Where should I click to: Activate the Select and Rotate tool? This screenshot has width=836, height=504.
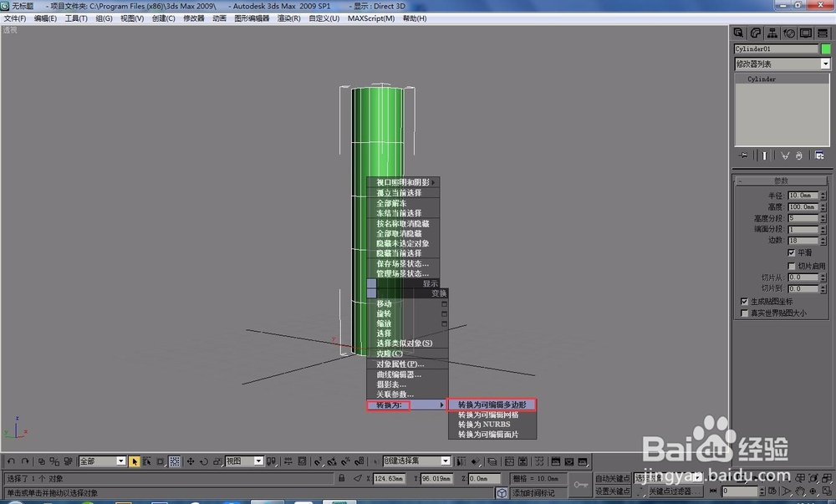pyautogui.click(x=204, y=461)
